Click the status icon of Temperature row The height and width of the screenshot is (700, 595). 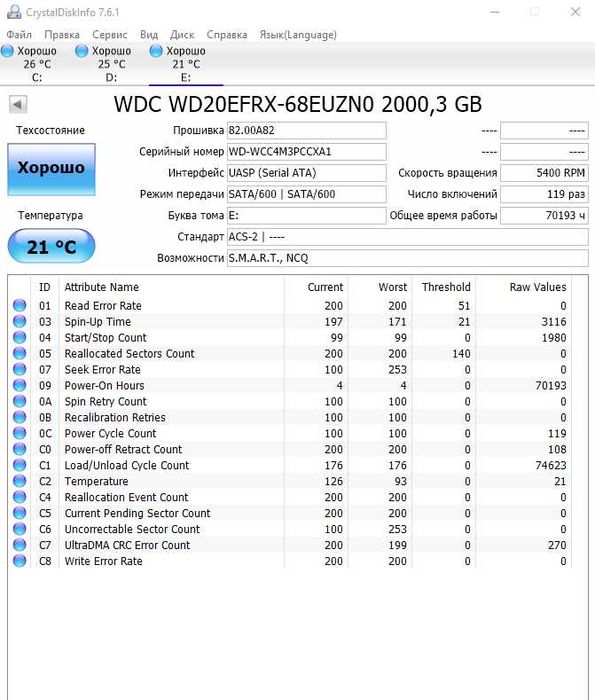point(20,481)
